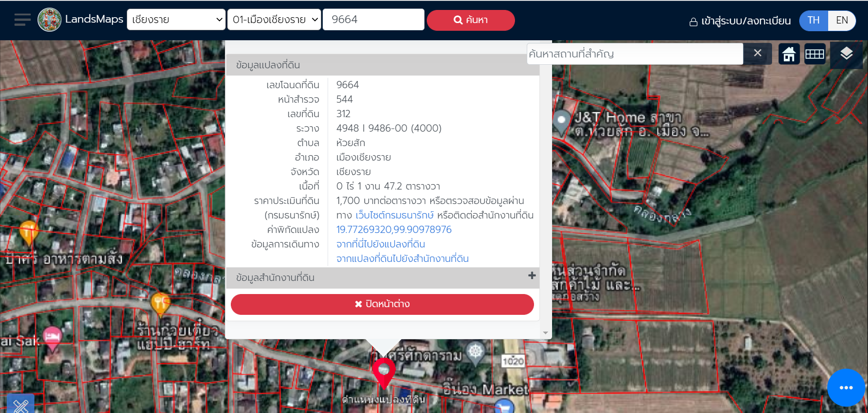Open the map layers icon

pos(846,54)
